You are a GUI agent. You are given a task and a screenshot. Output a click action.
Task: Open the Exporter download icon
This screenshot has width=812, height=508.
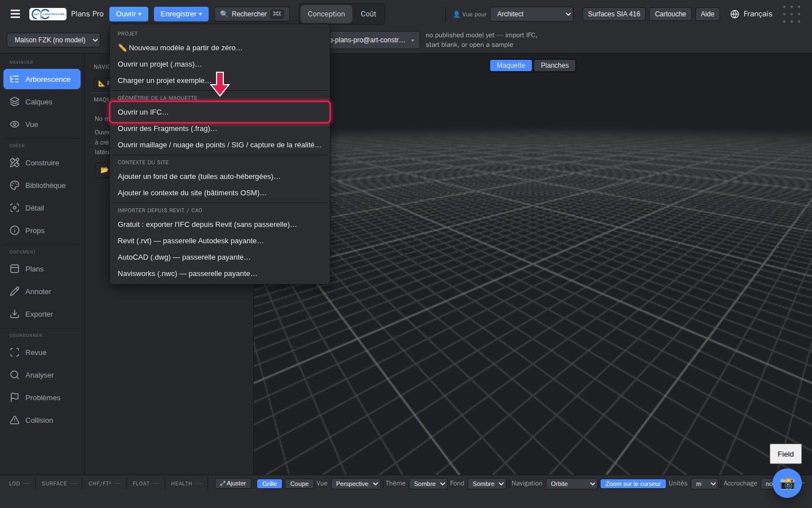15,314
